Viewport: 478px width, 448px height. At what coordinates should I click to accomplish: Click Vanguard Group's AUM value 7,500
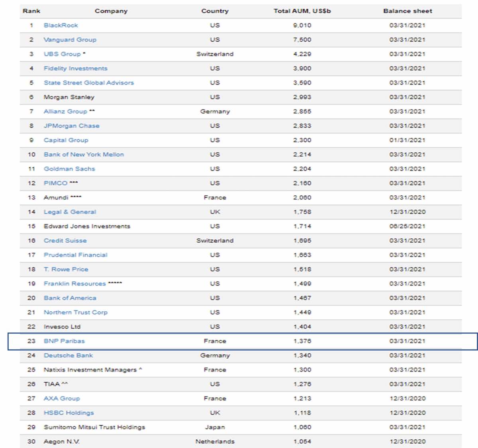[x=302, y=39]
